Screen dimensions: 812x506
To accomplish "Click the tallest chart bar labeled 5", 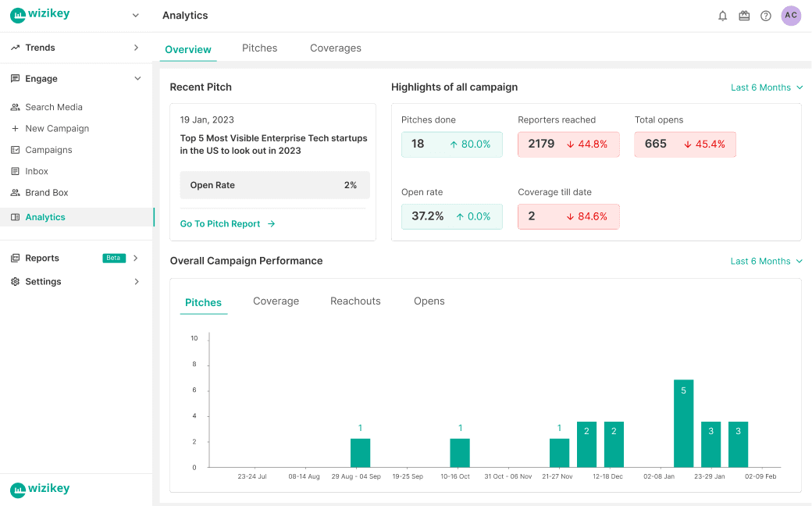I will tap(683, 423).
